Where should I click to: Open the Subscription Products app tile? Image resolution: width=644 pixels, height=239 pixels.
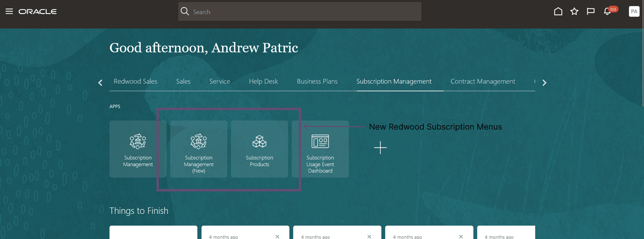[260, 149]
